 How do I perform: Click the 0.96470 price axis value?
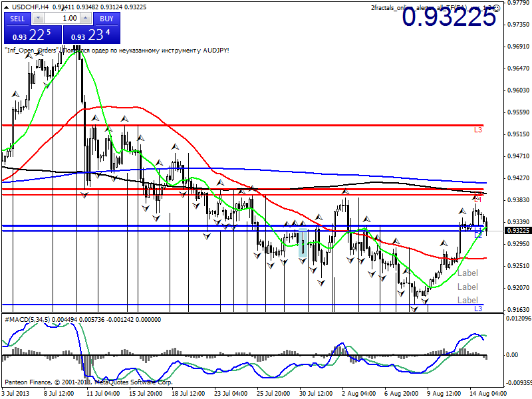coord(518,68)
